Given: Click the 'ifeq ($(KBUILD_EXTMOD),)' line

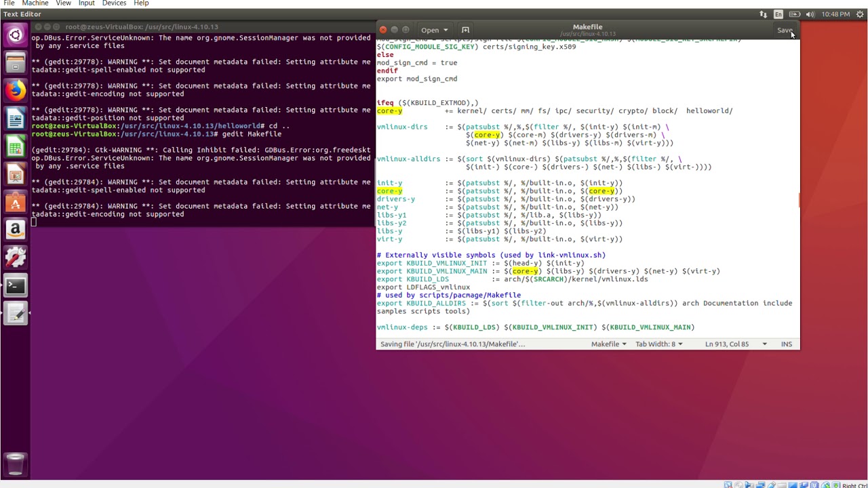Looking at the screenshot, I should tap(427, 103).
